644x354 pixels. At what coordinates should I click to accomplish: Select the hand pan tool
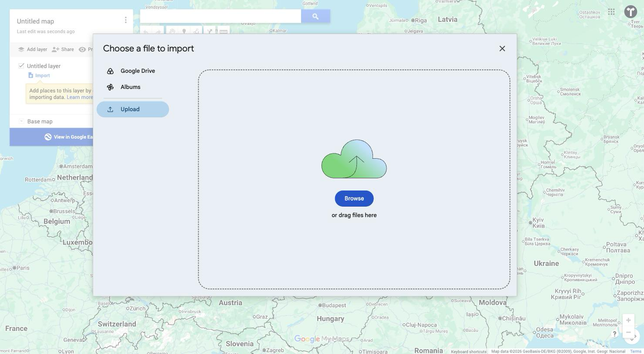pos(173,31)
